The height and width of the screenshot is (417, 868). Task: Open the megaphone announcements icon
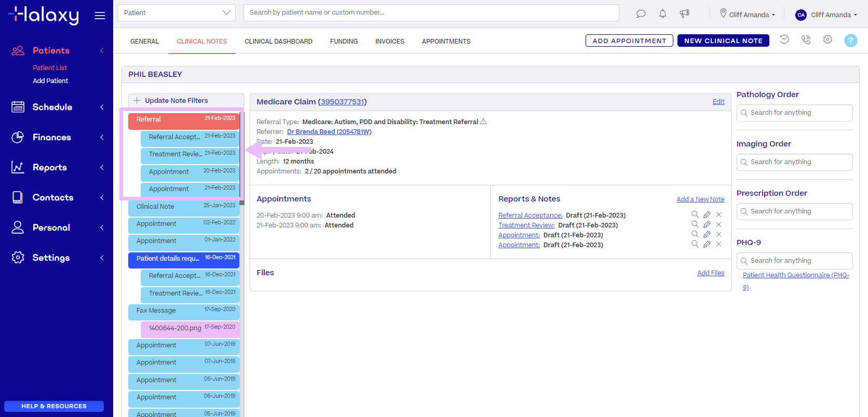(684, 14)
